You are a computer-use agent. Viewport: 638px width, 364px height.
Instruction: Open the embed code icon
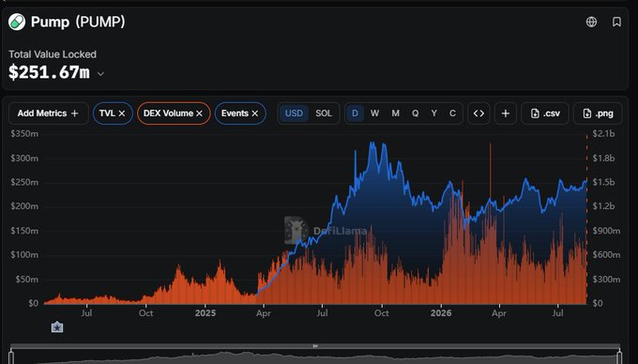click(478, 114)
